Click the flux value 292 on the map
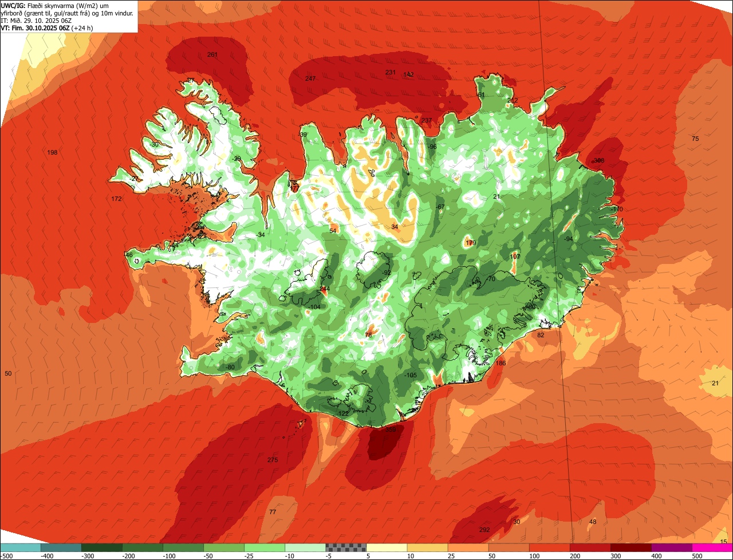The width and height of the screenshot is (733, 560). (x=484, y=530)
